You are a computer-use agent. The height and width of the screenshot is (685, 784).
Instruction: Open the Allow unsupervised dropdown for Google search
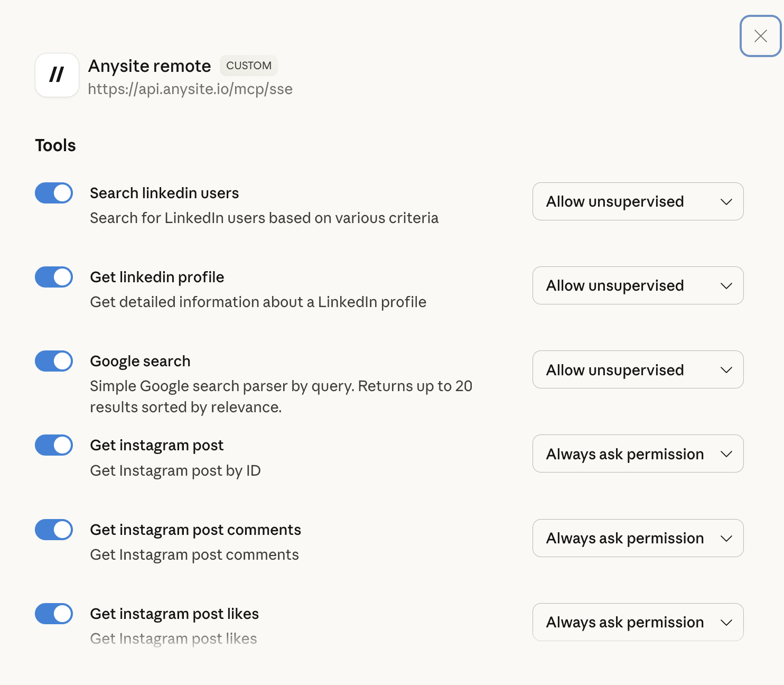tap(637, 369)
